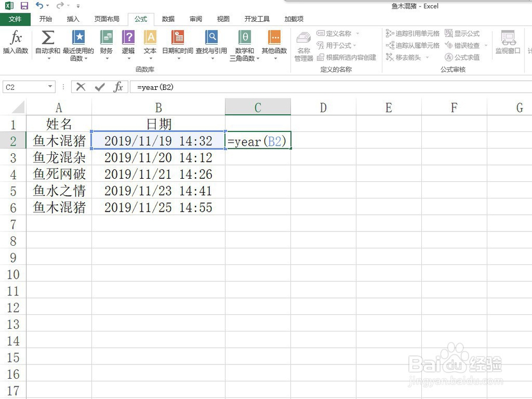Open the Text (文本) functions icon

[150, 37]
